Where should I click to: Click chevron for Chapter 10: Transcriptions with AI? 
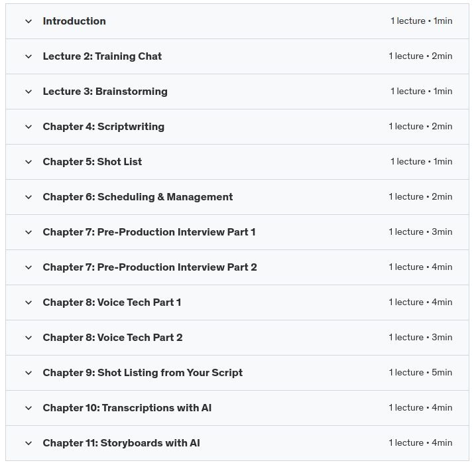click(x=29, y=408)
